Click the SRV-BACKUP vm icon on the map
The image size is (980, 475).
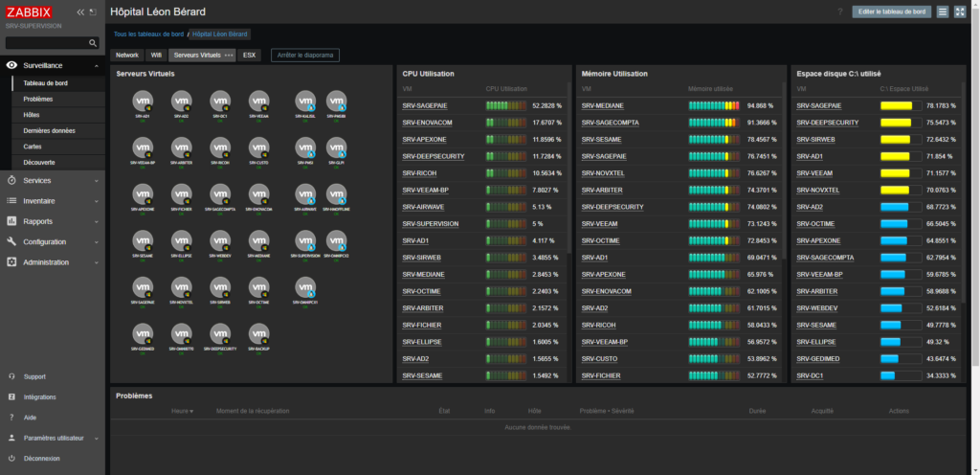click(x=258, y=332)
